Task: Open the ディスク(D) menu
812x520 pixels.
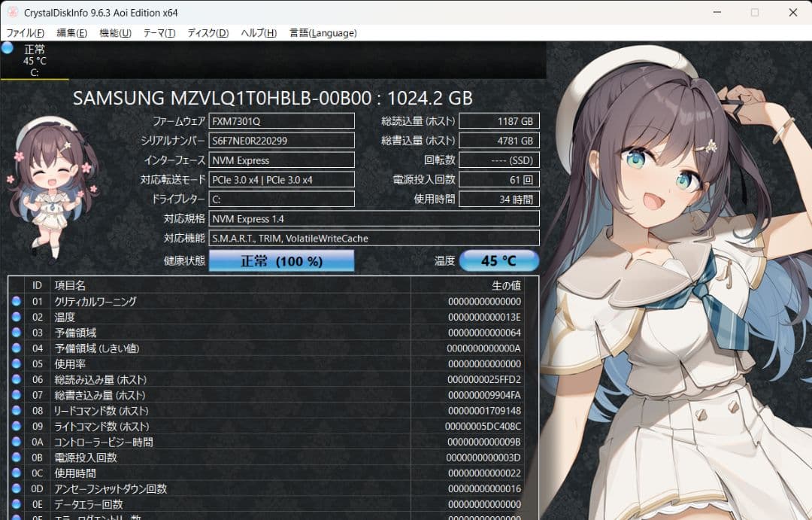Action: [208, 33]
